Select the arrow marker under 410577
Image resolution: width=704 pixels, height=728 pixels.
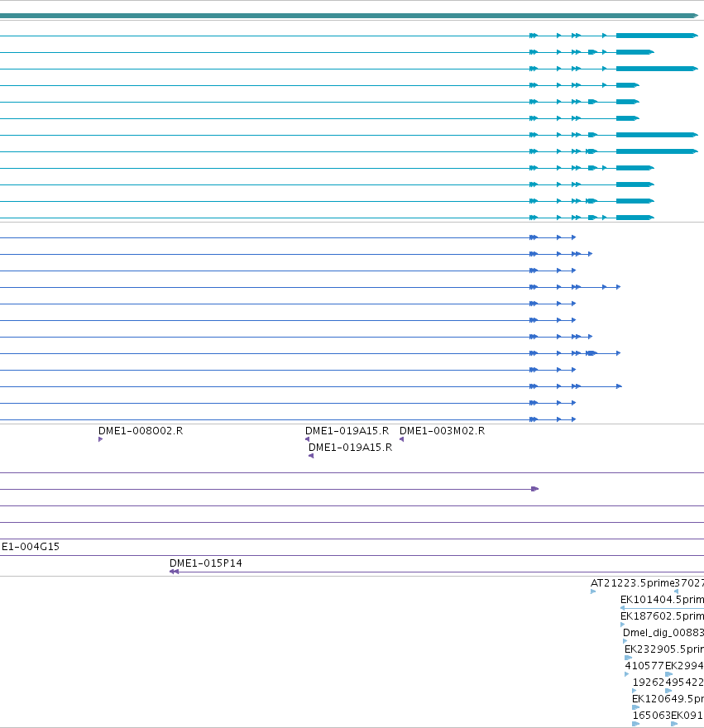coord(627,674)
